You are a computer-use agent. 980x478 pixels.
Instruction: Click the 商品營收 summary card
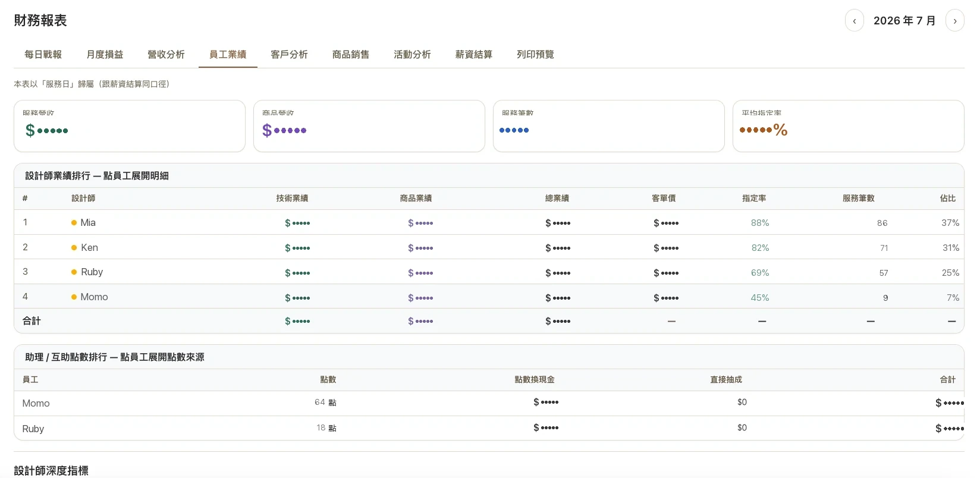[x=369, y=126]
